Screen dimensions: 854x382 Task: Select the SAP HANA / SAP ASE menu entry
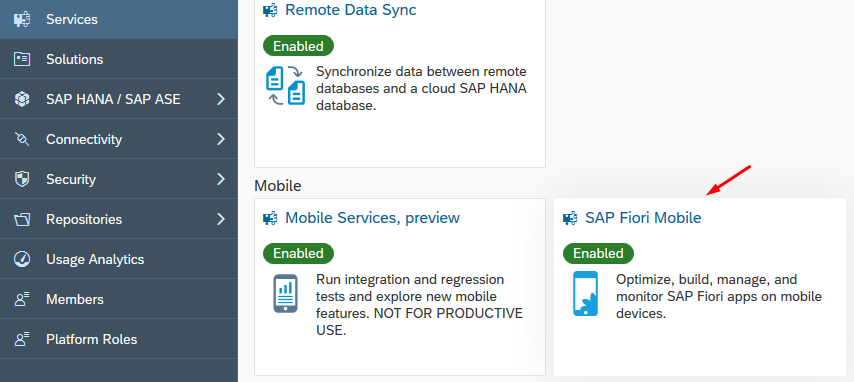pyautogui.click(x=119, y=99)
